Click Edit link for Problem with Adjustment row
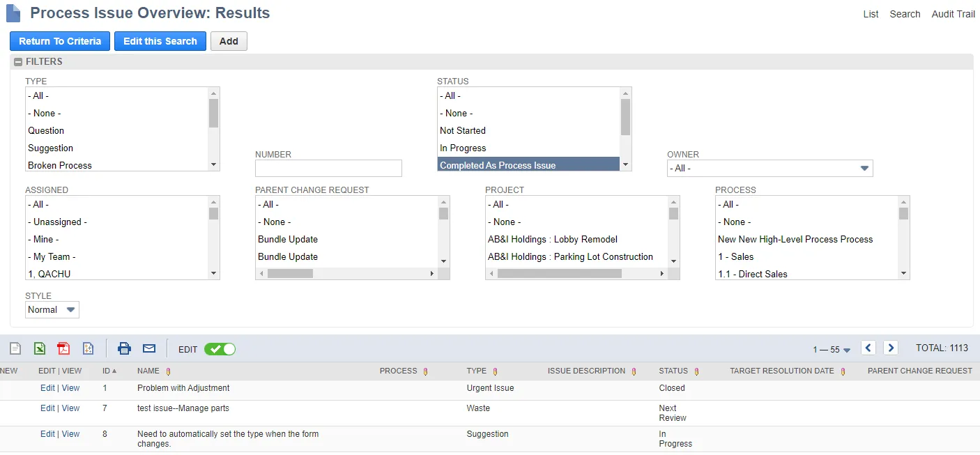This screenshot has height=455, width=980. pyautogui.click(x=47, y=388)
